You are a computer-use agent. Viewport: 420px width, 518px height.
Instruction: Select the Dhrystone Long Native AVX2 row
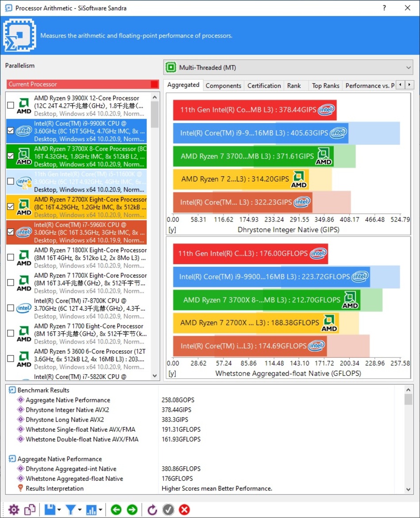(x=205, y=420)
